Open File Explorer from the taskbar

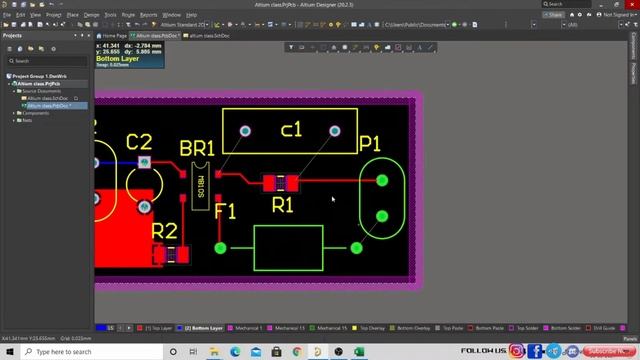coord(214,351)
